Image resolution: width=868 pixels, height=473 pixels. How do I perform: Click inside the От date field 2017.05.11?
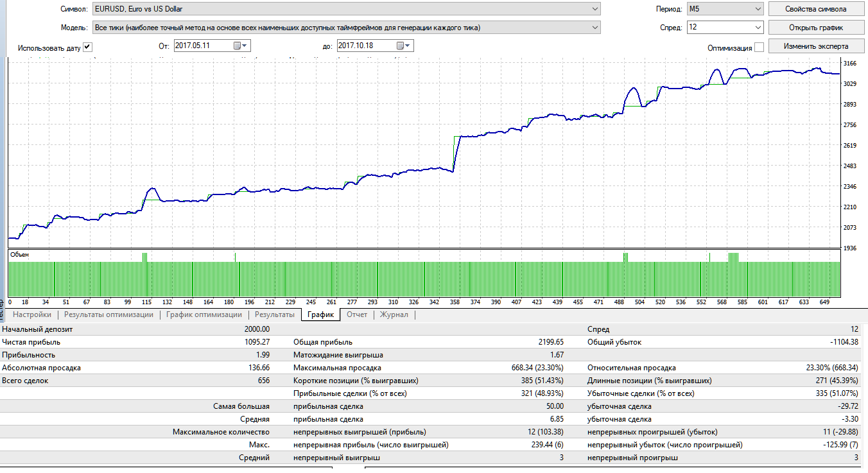[203, 46]
